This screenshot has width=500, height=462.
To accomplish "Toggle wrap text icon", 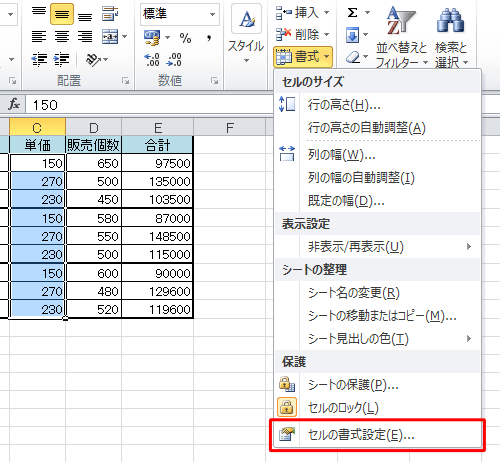I will click(110, 14).
